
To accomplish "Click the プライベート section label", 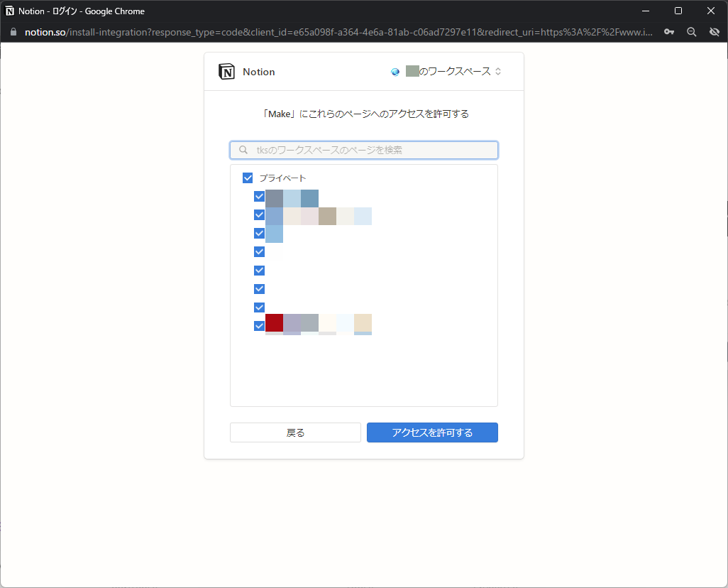I will click(x=282, y=178).
